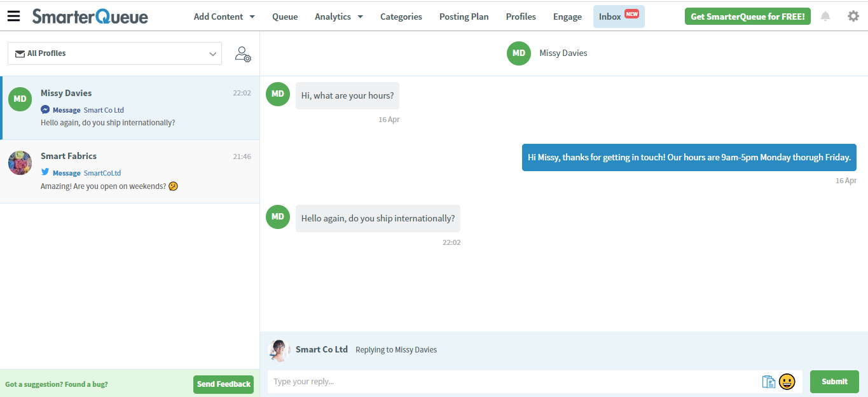Click Smart Fabrics' profile avatar
The height and width of the screenshot is (397, 868).
point(20,163)
